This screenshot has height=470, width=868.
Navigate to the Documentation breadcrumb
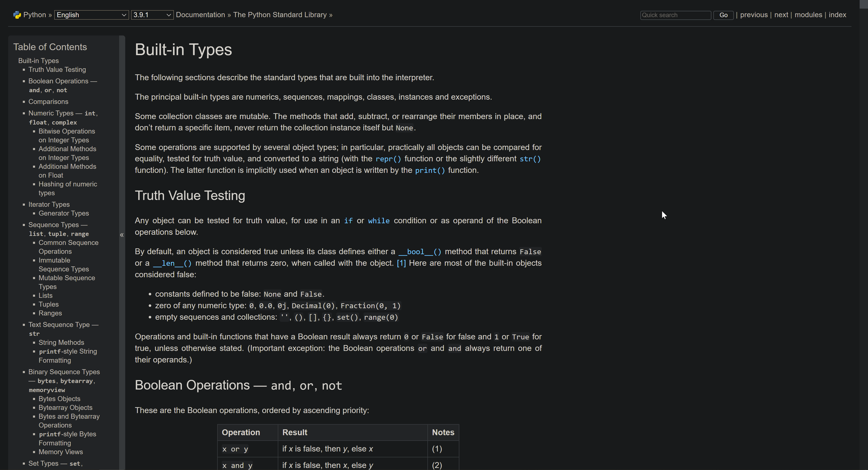(x=200, y=15)
